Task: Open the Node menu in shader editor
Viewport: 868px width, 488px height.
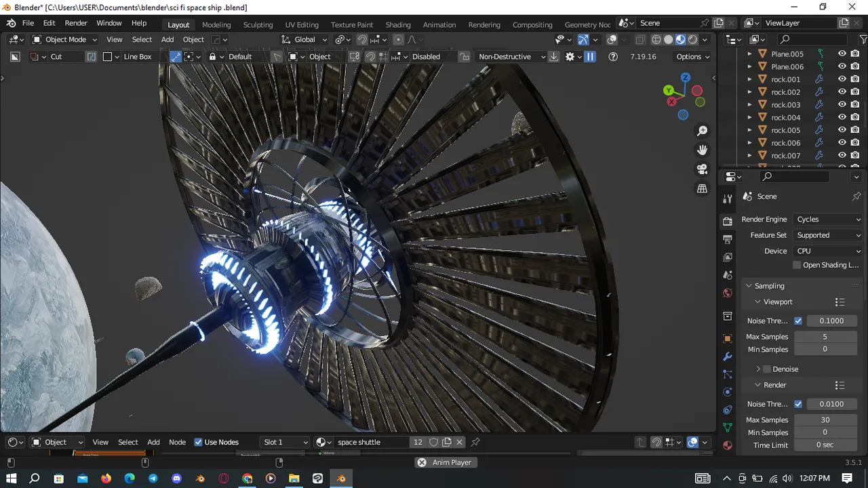Action: pyautogui.click(x=177, y=442)
